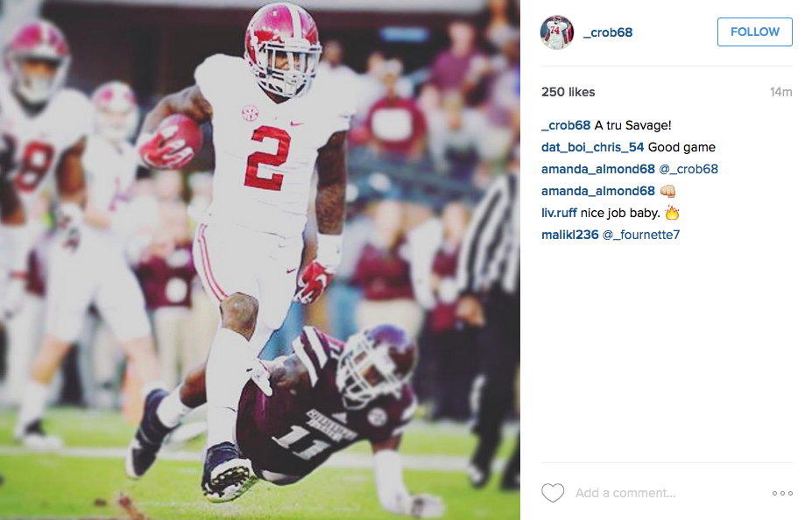Open the @_crob68 mention in amanda's comment
The height and width of the screenshot is (520, 812).
(x=688, y=169)
